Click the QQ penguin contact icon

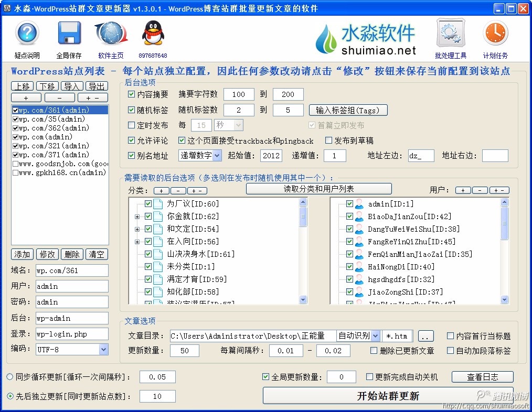click(x=153, y=34)
